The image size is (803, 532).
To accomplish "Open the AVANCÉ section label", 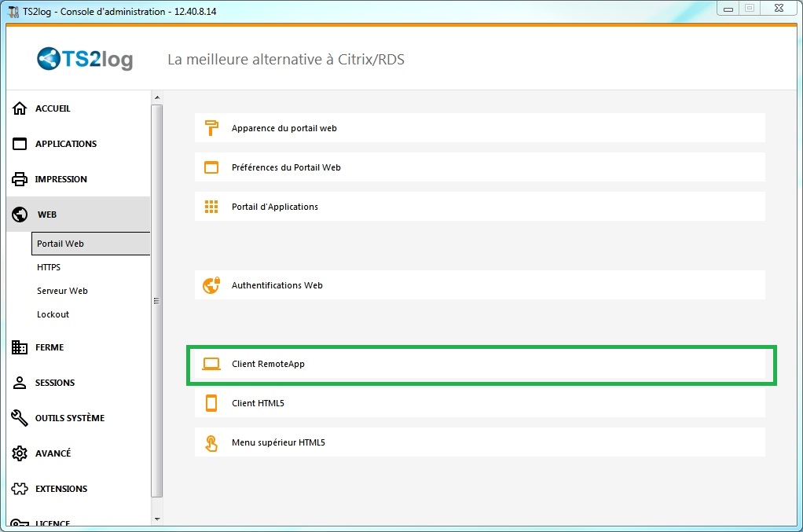I will 53,453.
